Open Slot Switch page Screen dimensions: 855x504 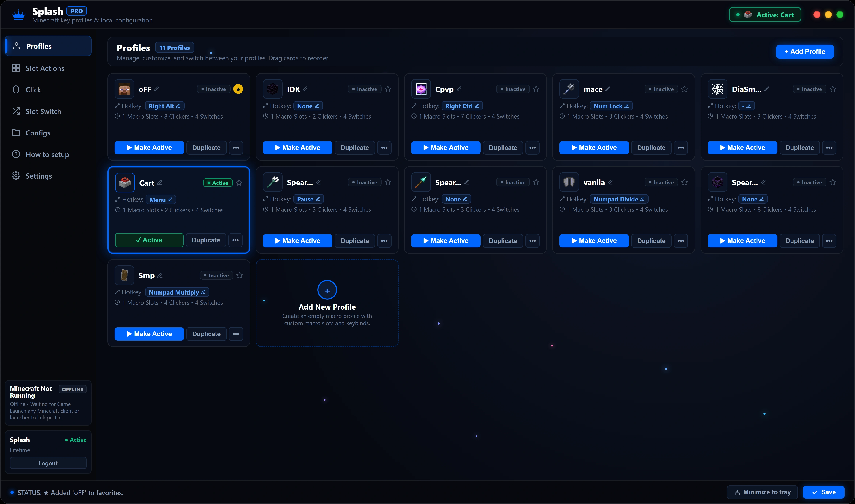click(48, 111)
